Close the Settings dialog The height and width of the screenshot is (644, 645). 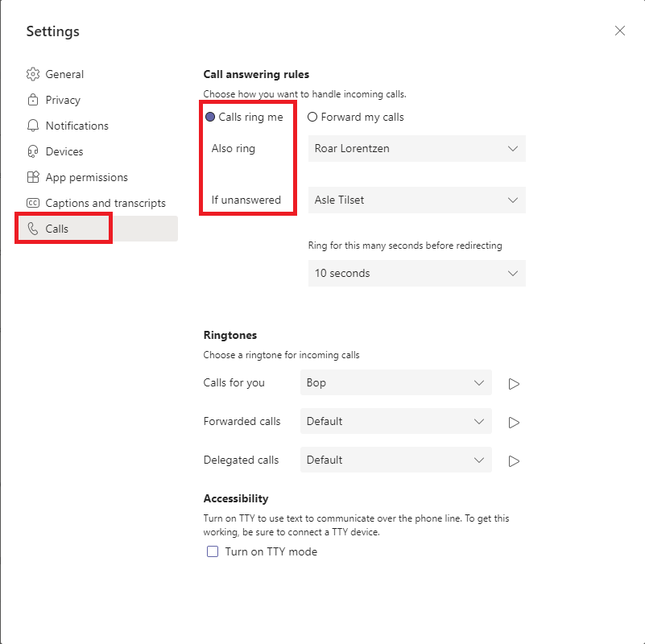click(619, 31)
